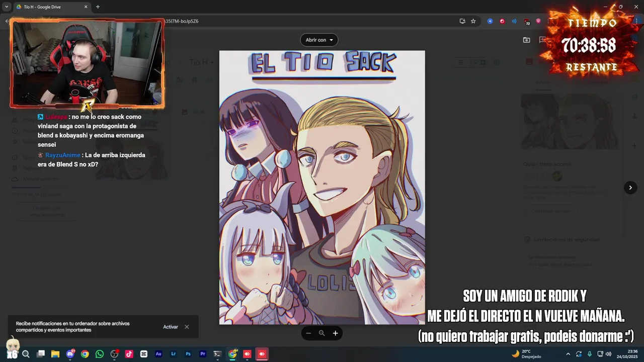Viewport: 644px width, 362px height.
Task: Click the red round extension icon
Action: point(502,21)
